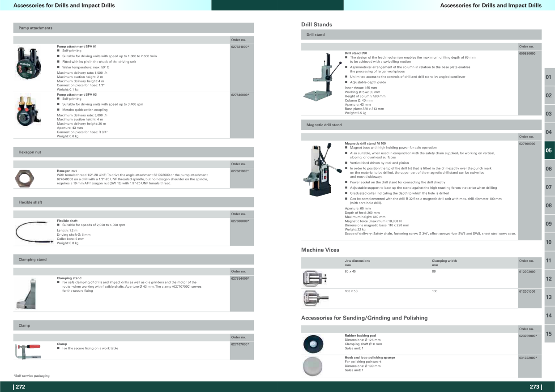Image resolution: width=555 pixels, height=392 pixels.
Task: Click order number 627621000*
Action: point(240,47)
